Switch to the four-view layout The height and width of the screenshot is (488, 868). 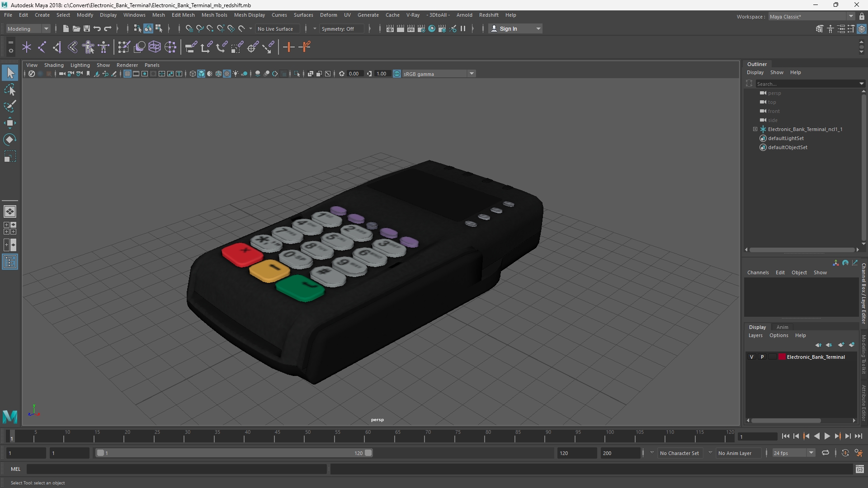[x=9, y=228]
